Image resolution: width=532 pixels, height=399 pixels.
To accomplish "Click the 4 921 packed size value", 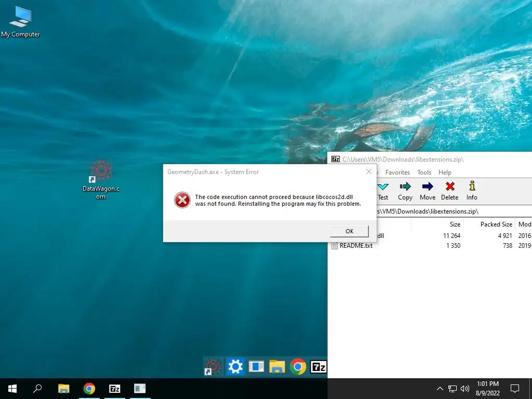I will 505,235.
